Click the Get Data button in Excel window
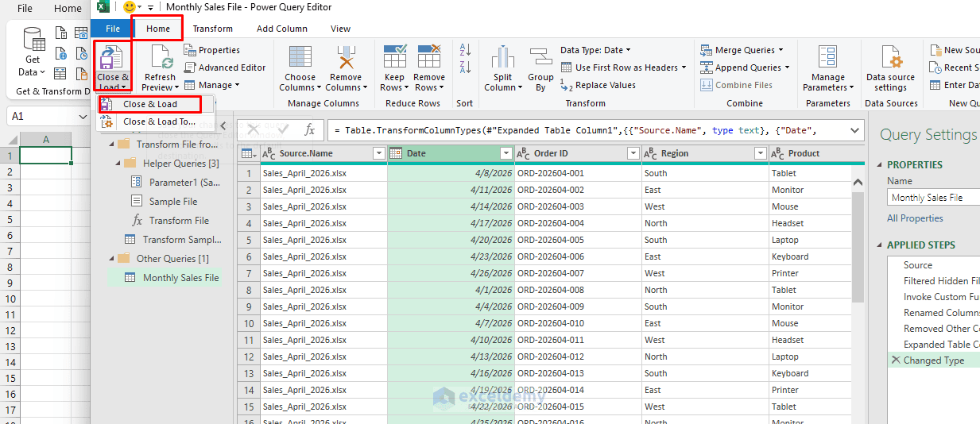Viewport: 980px width, 424px height. (33, 52)
